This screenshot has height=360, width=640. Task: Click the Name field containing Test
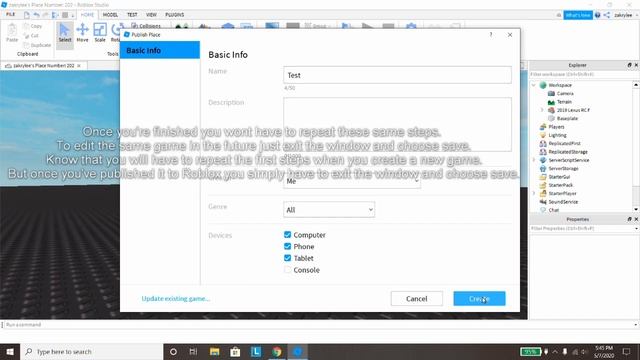(397, 75)
